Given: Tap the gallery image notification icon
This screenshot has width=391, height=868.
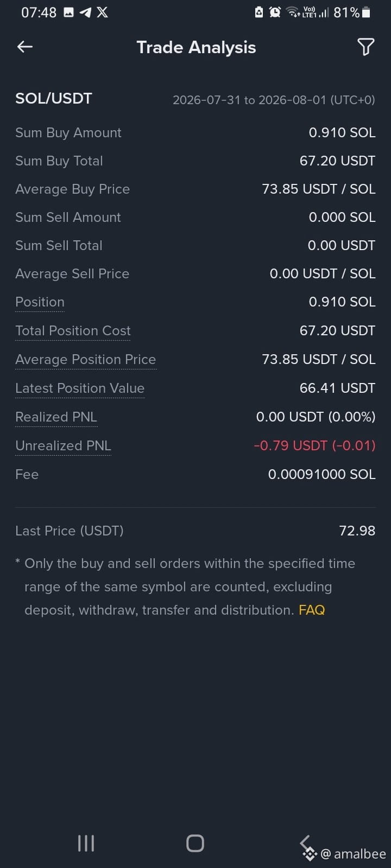Looking at the screenshot, I should click(68, 12).
